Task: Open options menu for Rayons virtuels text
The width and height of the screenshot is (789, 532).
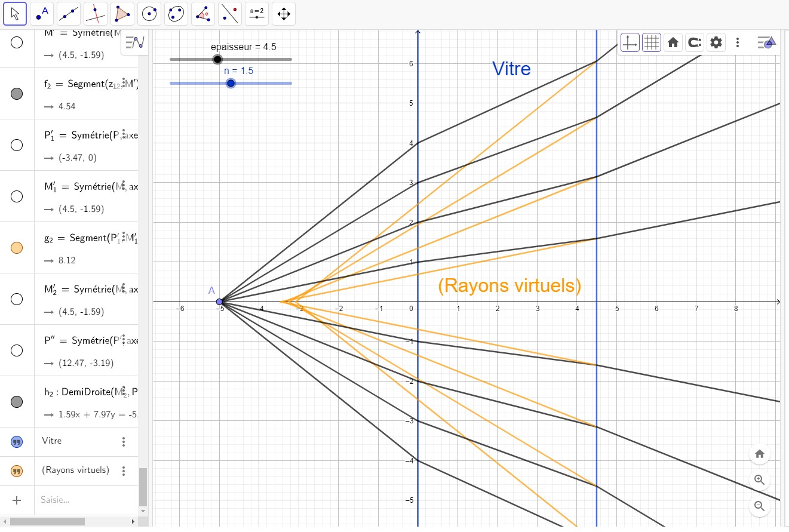Action: 124,471
